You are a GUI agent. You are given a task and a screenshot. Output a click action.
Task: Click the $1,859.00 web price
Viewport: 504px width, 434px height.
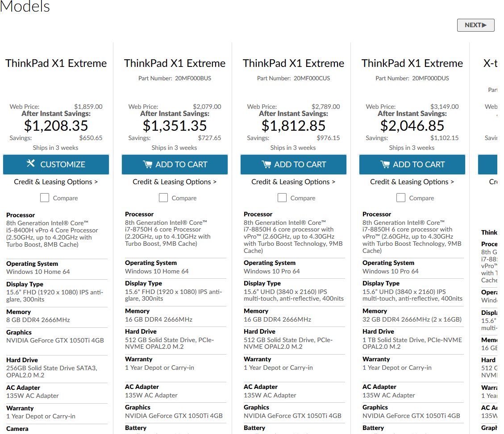click(88, 107)
